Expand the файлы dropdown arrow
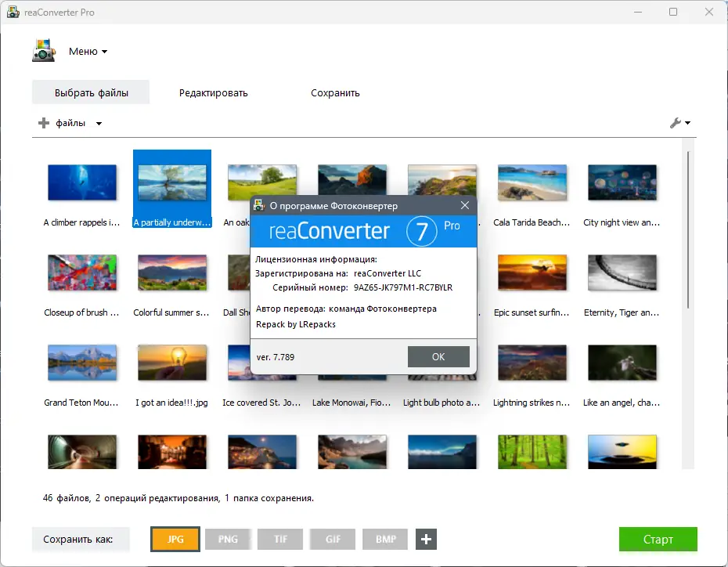Image resolution: width=728 pixels, height=567 pixels. [x=99, y=124]
